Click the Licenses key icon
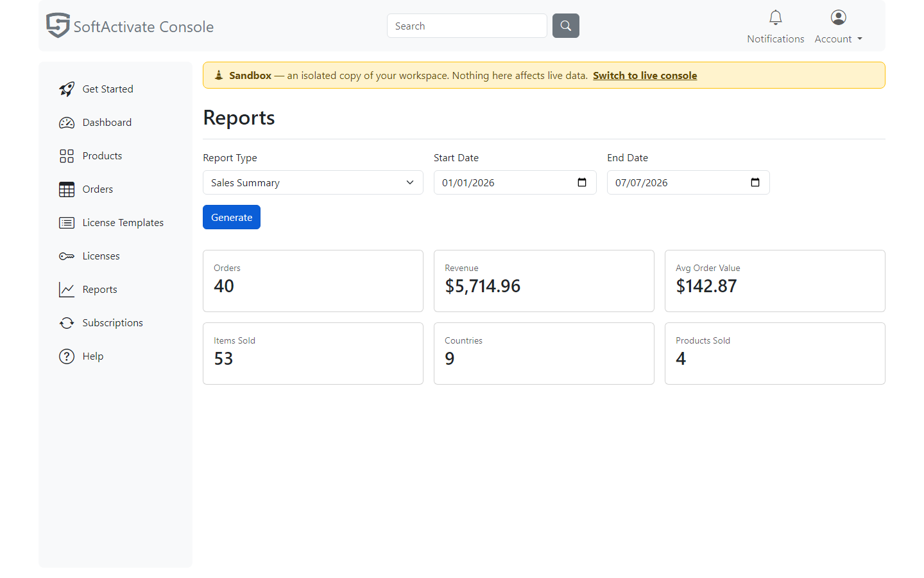 click(x=67, y=256)
